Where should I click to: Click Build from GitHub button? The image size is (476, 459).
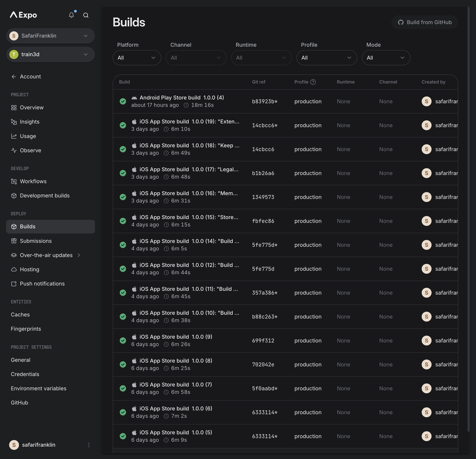425,22
